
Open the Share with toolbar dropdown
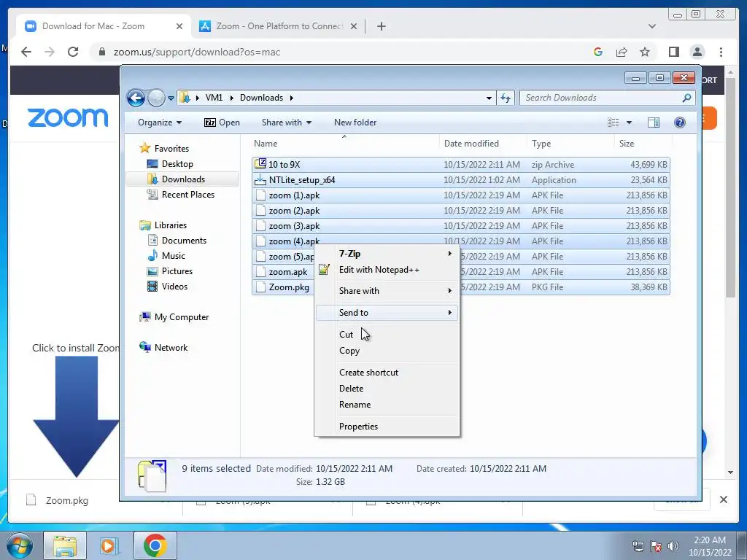286,122
